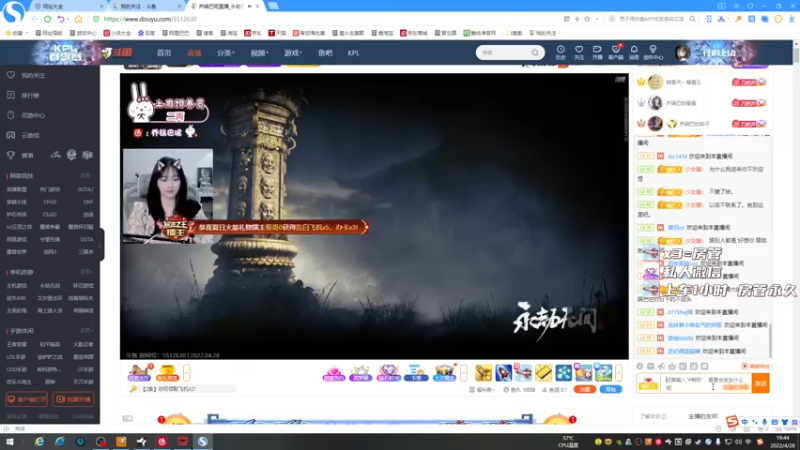The width and height of the screenshot is (800, 450).
Task: Send the blue snowflake-pattern gift
Action: click(564, 372)
